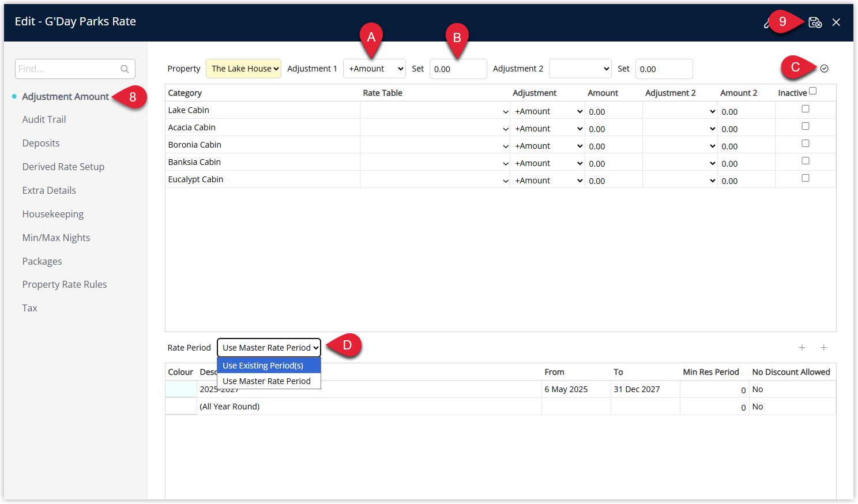Open Audit Trail section
Screen dimensions: 858x504
pos(44,120)
